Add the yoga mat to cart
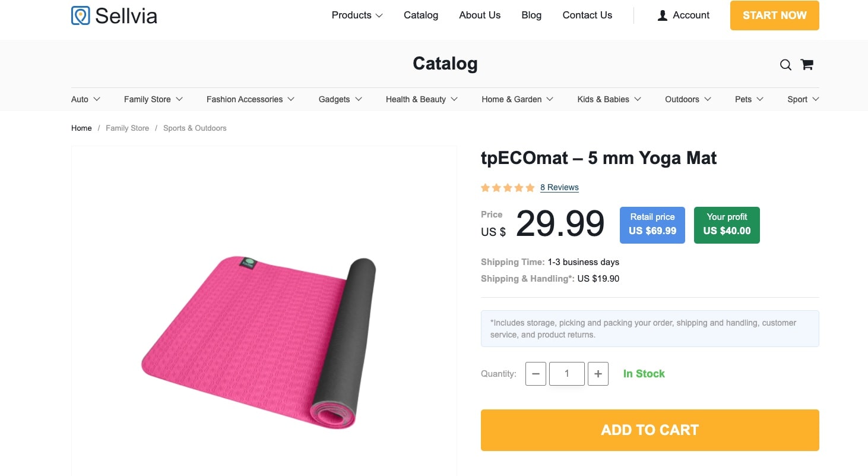 (650, 430)
